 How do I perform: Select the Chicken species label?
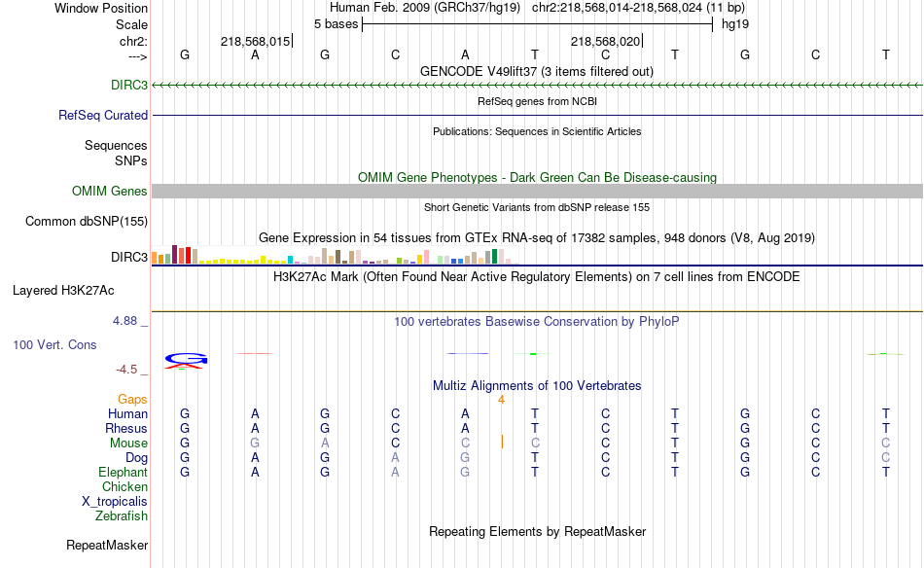pos(124,486)
